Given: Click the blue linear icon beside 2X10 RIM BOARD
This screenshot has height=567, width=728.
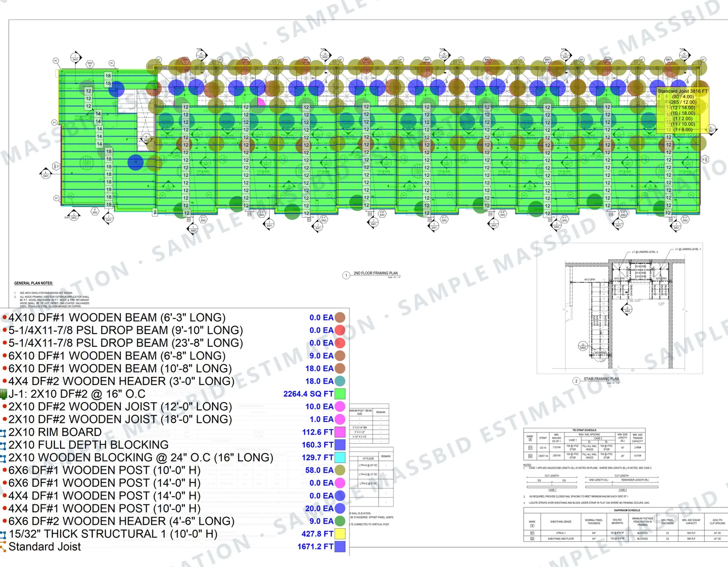Looking at the screenshot, I should point(3,433).
